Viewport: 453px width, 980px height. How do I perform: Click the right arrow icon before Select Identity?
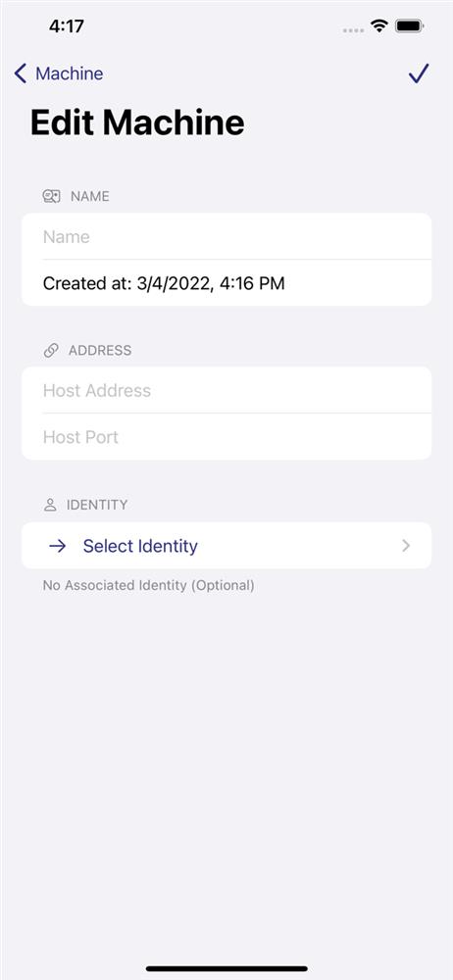pyautogui.click(x=58, y=546)
